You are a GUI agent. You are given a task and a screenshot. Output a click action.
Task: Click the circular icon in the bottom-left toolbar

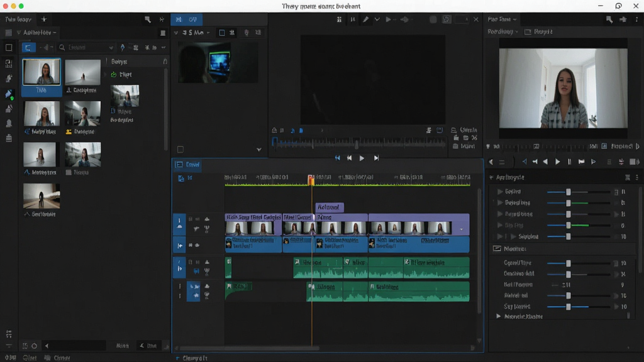[x=34, y=346]
